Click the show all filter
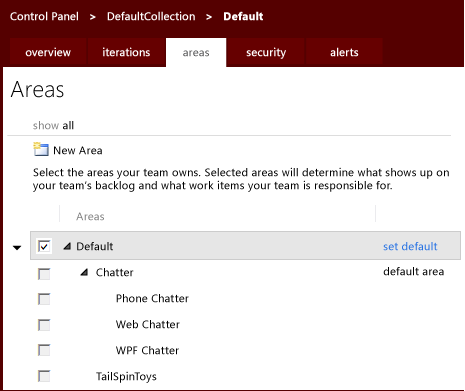Image resolution: width=465 pixels, height=391 pixels. (x=53, y=125)
